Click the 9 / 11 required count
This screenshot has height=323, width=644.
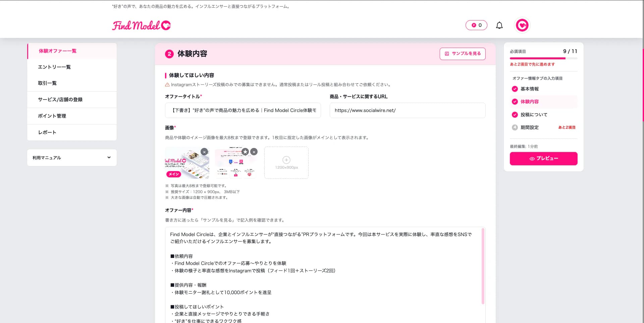pos(570,51)
